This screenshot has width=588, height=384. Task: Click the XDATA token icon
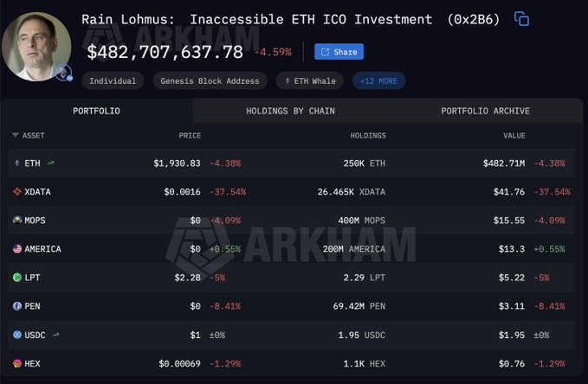[16, 191]
